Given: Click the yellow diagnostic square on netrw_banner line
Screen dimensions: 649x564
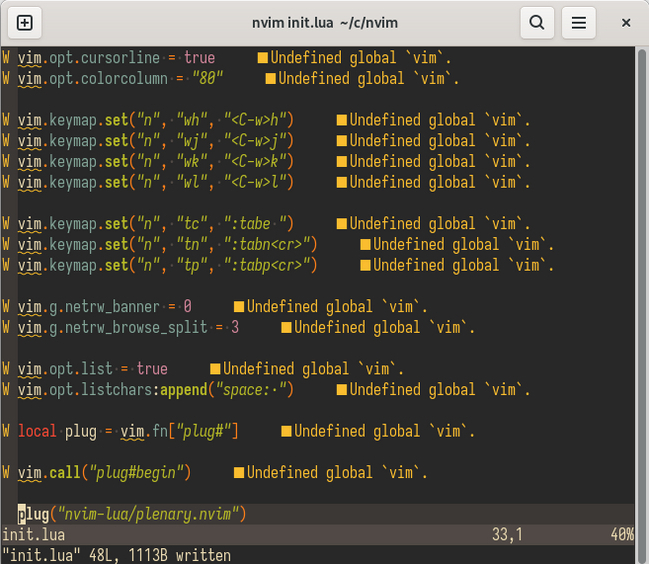Looking at the screenshot, I should 239,307.
